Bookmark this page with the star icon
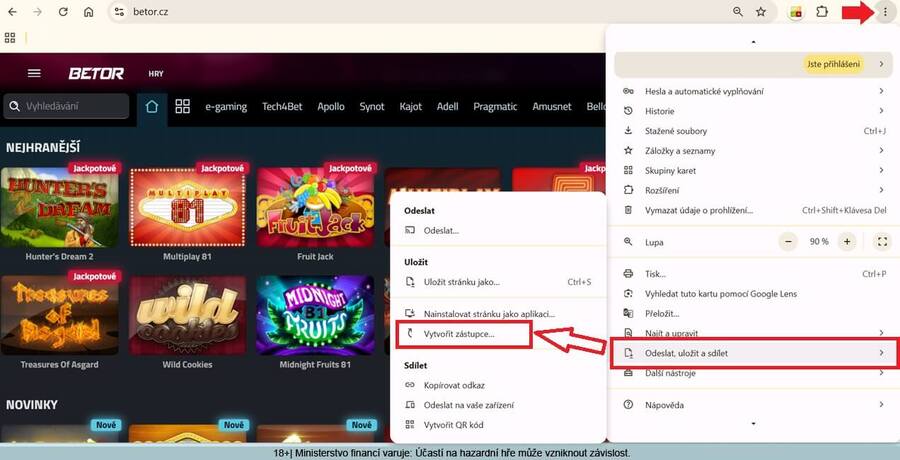900x460 pixels. pos(761,11)
